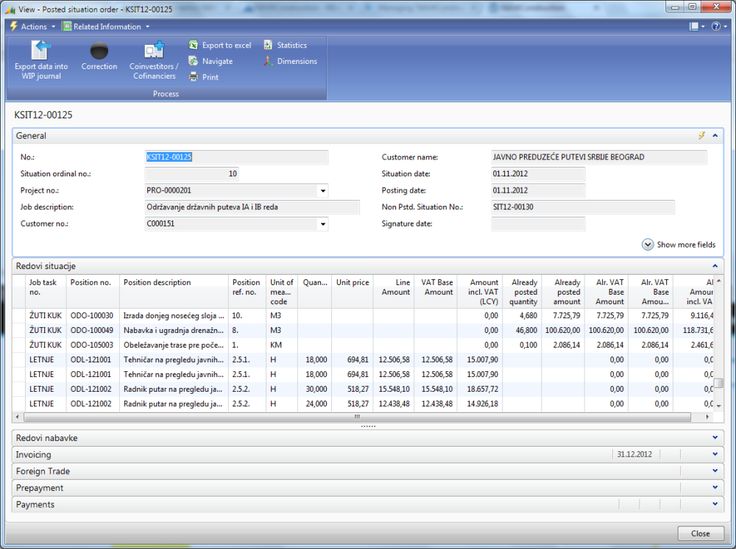Click the Close button
Image resolution: width=736 pixels, height=549 pixels.
[700, 534]
